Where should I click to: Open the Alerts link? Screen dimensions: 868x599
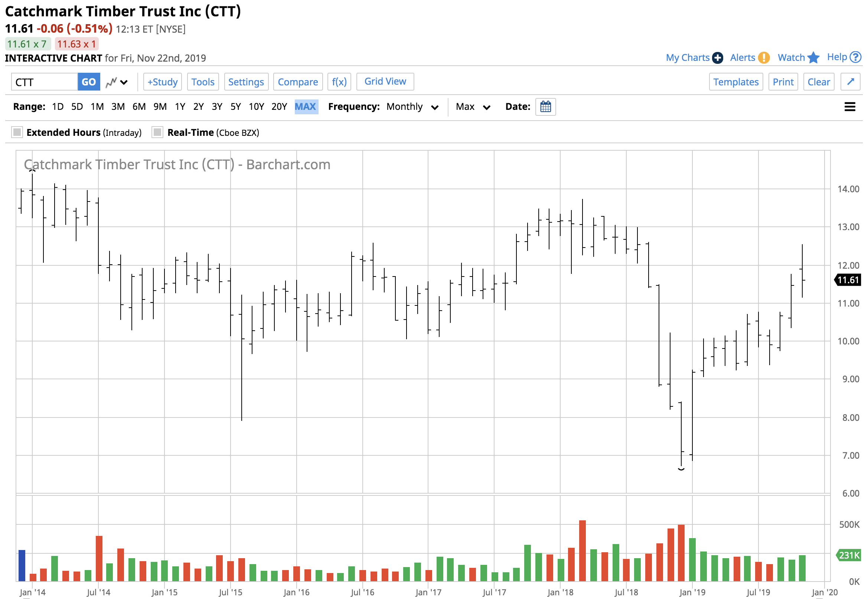pos(742,58)
